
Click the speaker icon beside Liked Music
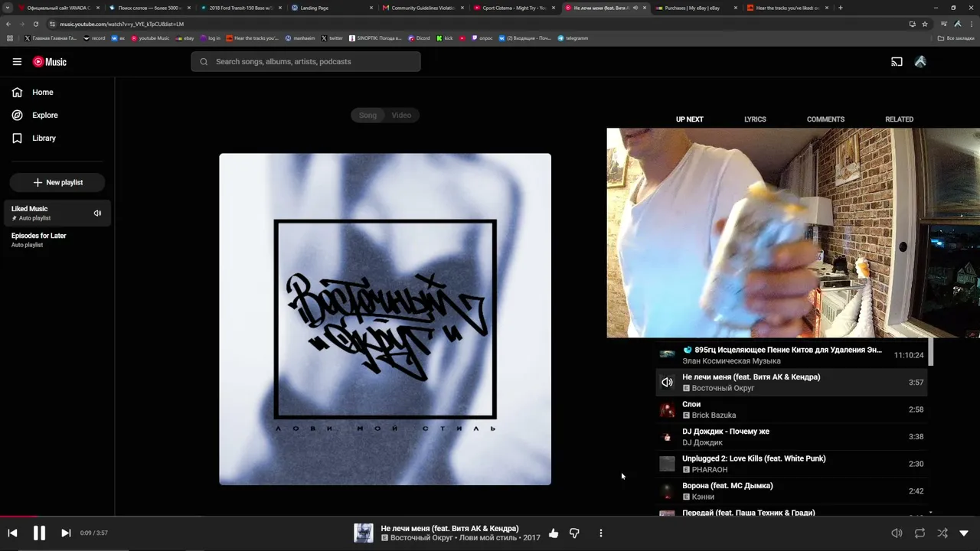pos(97,214)
